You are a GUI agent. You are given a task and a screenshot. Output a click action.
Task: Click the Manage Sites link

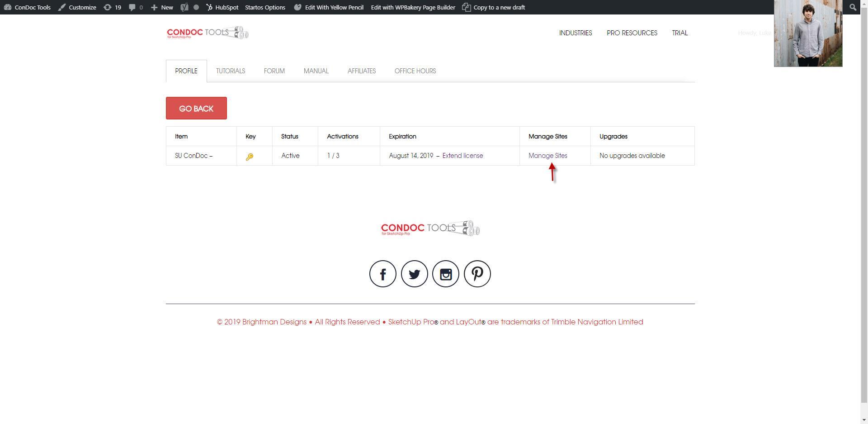[547, 156]
